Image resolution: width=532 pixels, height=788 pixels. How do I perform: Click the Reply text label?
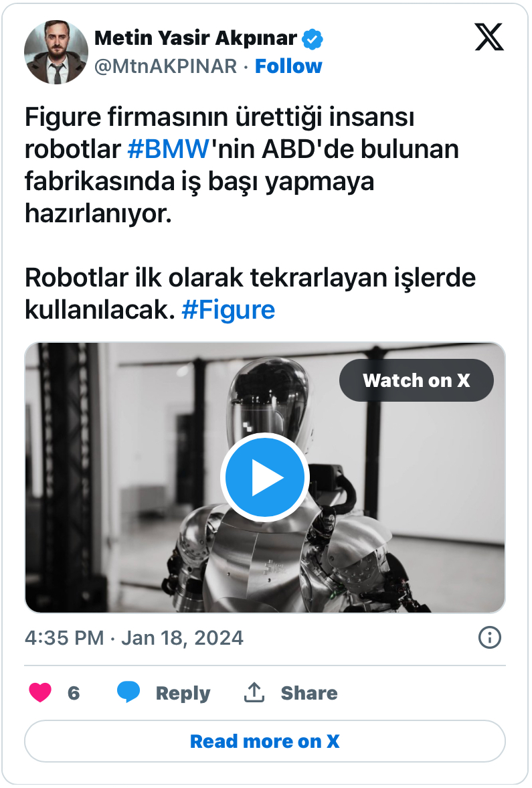tap(183, 693)
